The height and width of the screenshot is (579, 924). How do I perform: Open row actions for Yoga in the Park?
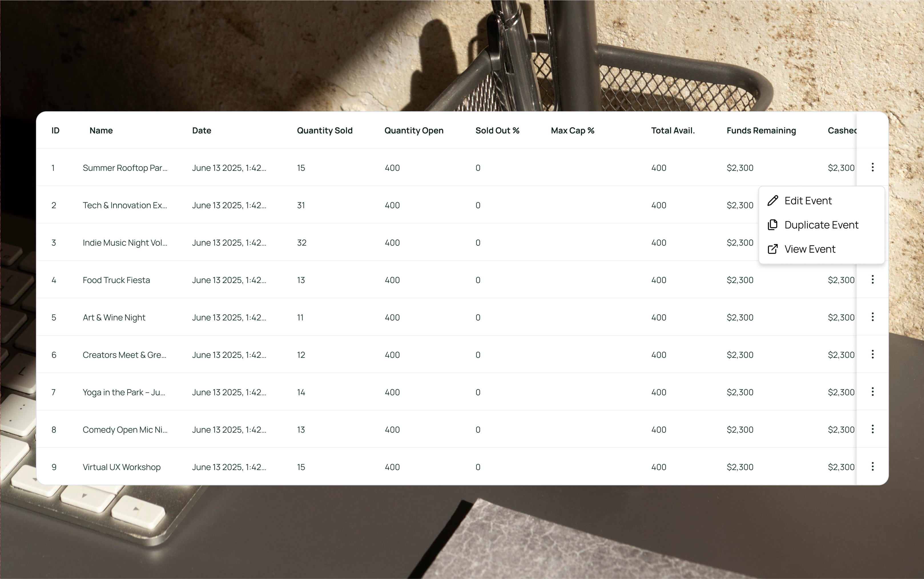[872, 392]
